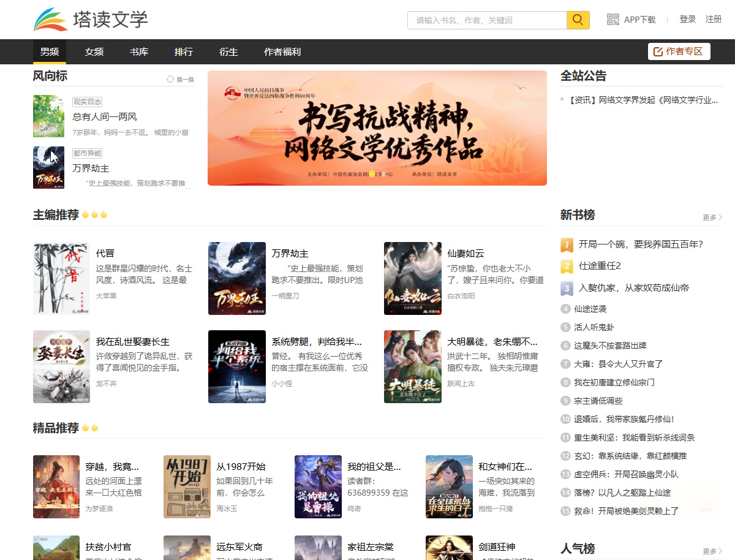Click the 登录 link
This screenshot has height=560, width=735.
point(688,20)
